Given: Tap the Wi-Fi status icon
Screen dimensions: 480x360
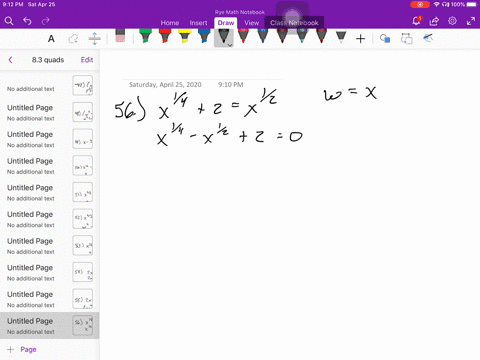Looking at the screenshot, I should point(436,5).
